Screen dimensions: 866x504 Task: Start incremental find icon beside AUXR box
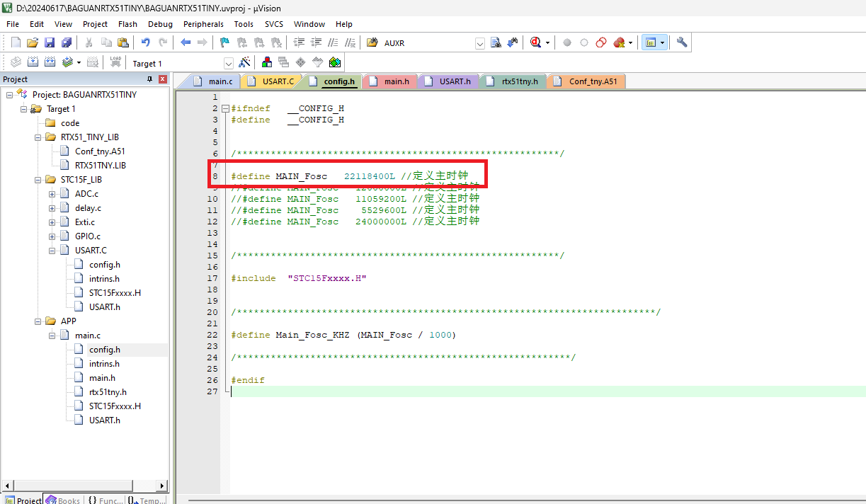(513, 42)
